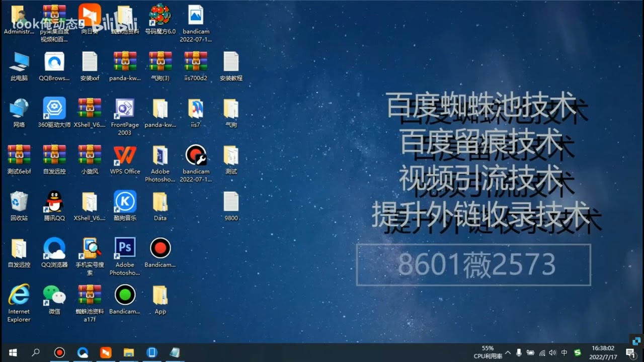Open 此电脑 (This PC) icon
Viewport: 644px width, 362px height.
coord(19,62)
